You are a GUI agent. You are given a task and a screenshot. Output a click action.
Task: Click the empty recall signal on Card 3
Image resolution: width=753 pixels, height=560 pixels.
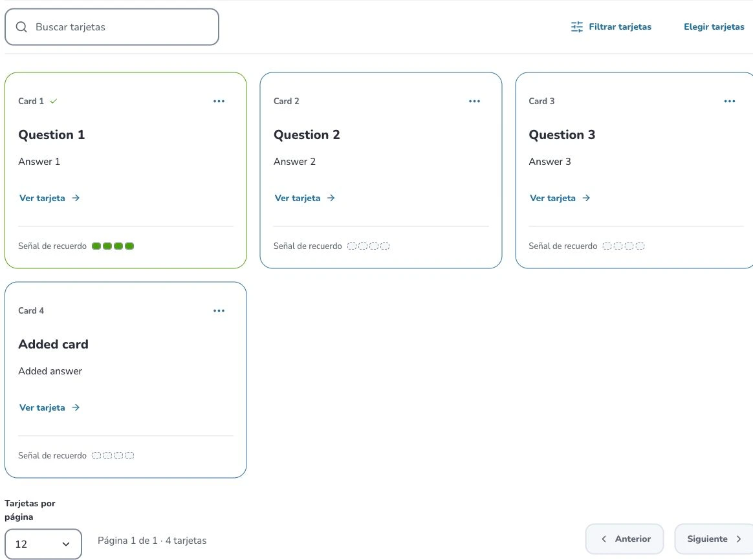pyautogui.click(x=624, y=246)
